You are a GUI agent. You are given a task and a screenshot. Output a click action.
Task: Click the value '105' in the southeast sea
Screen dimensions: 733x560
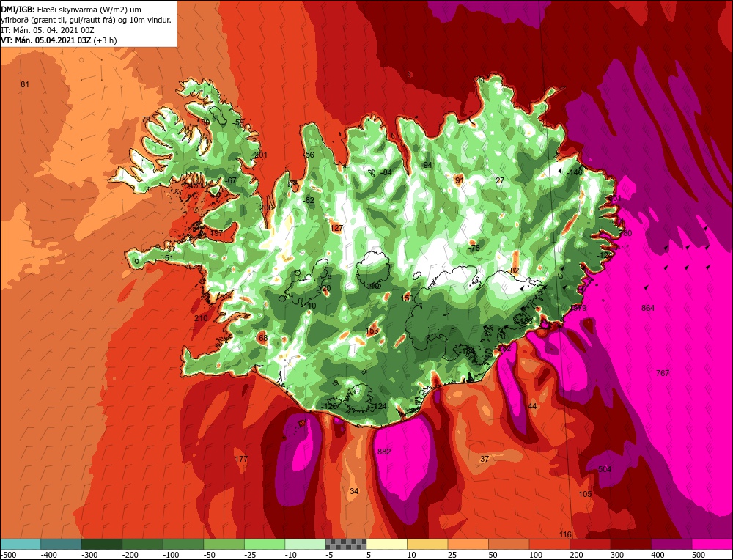point(585,494)
